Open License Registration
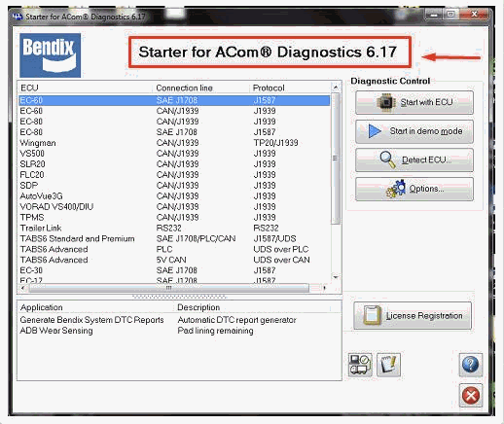 [413, 315]
